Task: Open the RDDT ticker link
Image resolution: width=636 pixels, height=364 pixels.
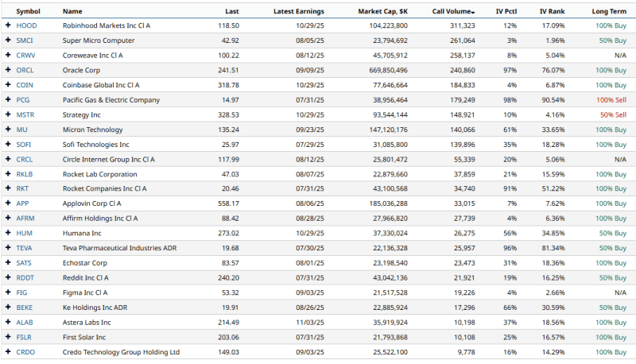Action: click(25, 277)
